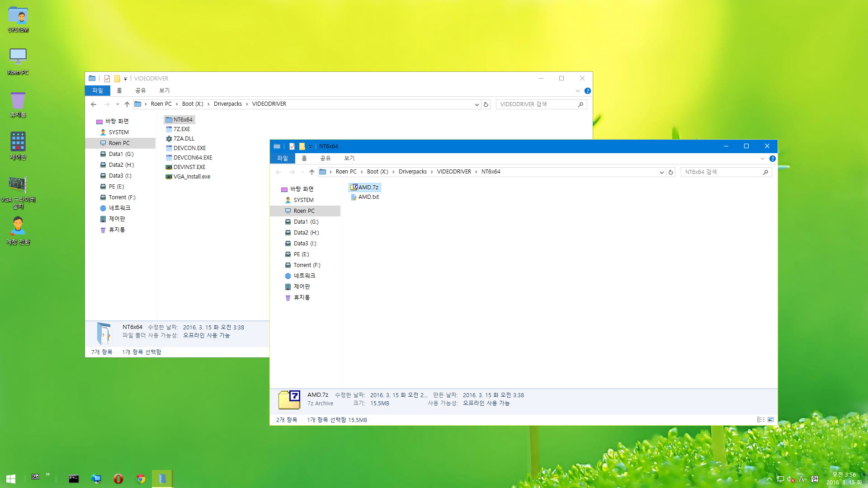The height and width of the screenshot is (488, 868).
Task: Open the Roen PC desktop icon
Action: pos(18,61)
